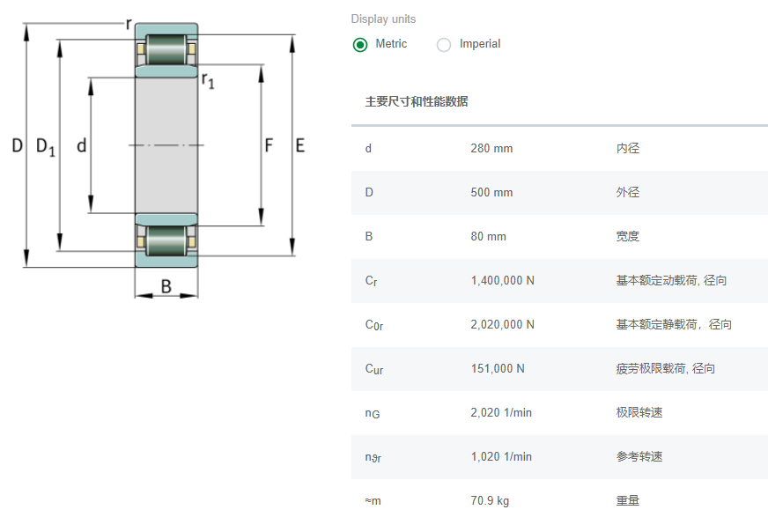Click the bearing cross-section diagram
Screen dimensions: 768x532
click(166, 145)
